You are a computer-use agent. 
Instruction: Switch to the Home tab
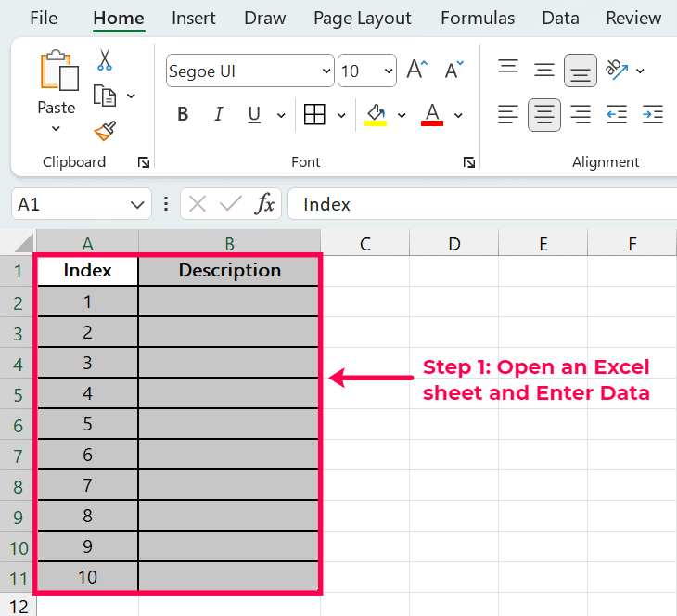pyautogui.click(x=119, y=19)
